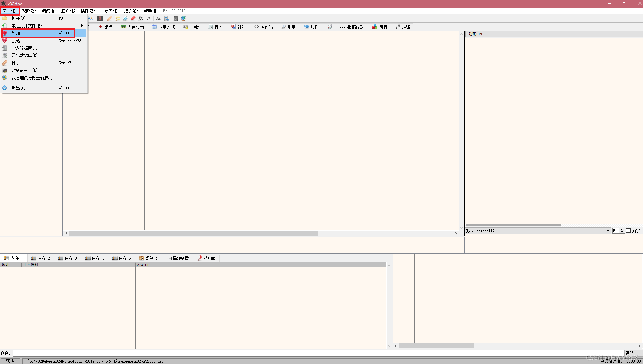Click the Az font/appearance toolbar icon
Image resolution: width=643 pixels, height=364 pixels.
pyautogui.click(x=158, y=18)
